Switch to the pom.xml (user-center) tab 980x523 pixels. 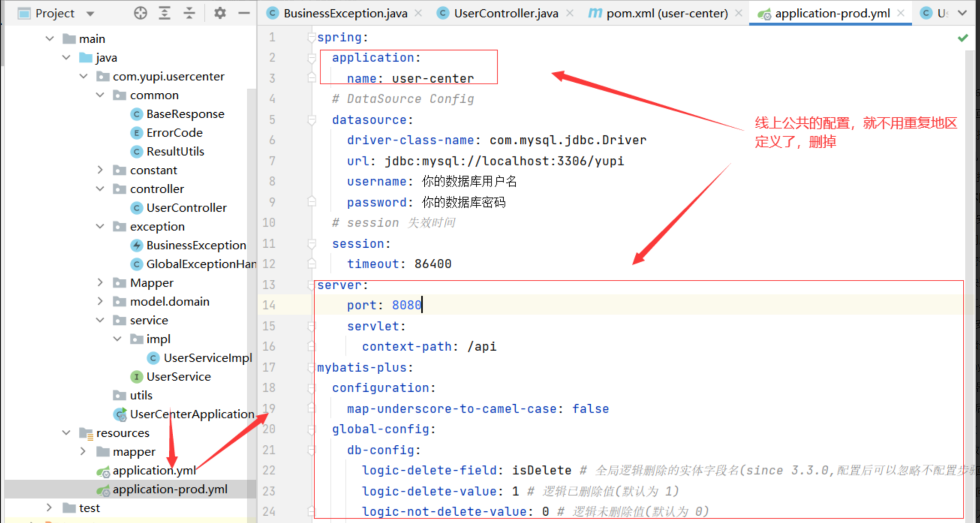[666, 14]
